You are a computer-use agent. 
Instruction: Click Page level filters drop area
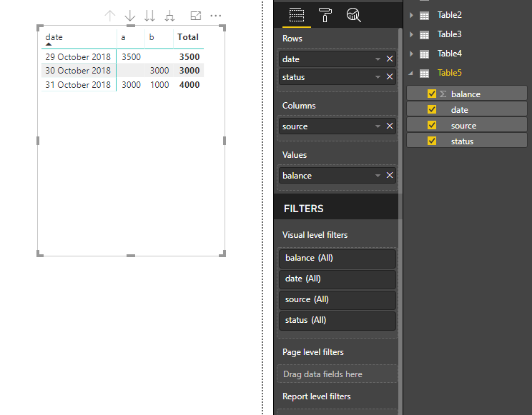(x=338, y=374)
